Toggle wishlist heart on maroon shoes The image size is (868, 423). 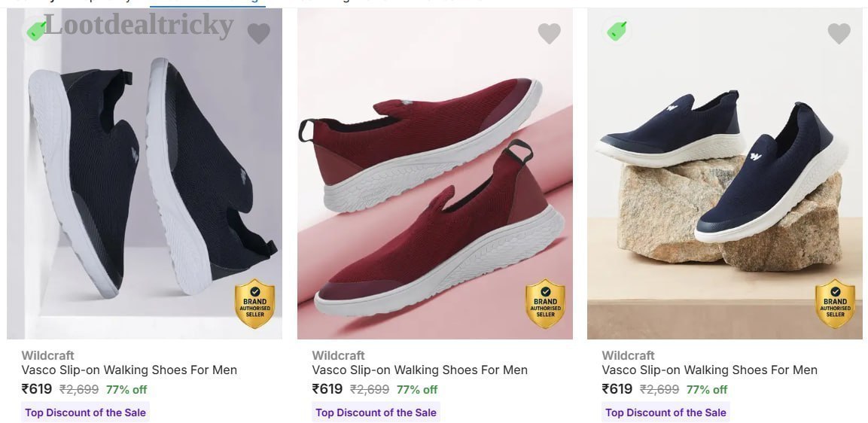pos(549,34)
